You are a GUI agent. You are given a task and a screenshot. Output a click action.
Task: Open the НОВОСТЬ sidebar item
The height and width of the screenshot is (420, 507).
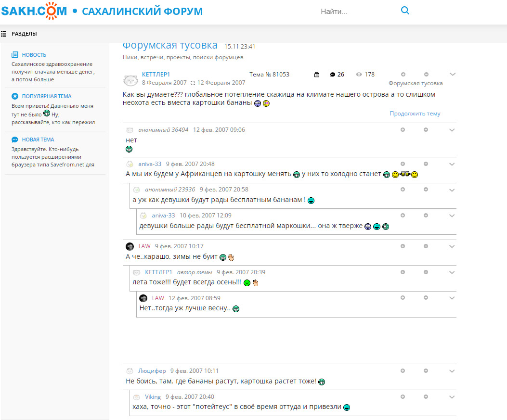point(34,54)
